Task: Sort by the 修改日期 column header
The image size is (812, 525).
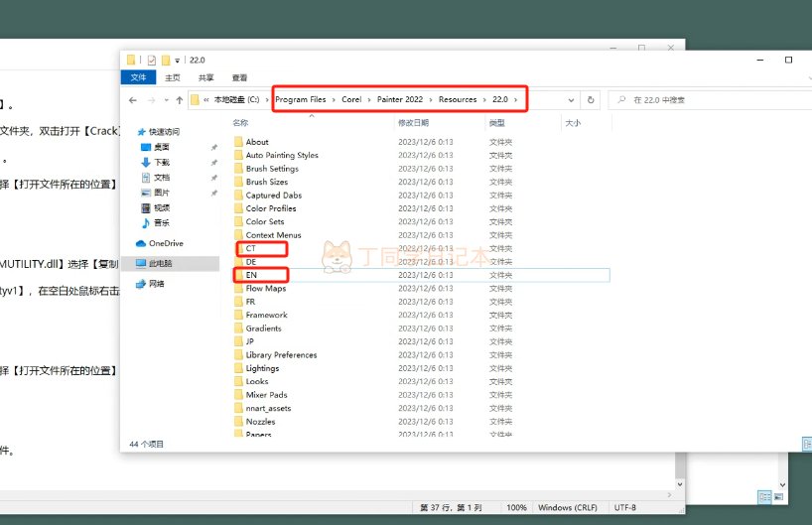Action: [413, 123]
